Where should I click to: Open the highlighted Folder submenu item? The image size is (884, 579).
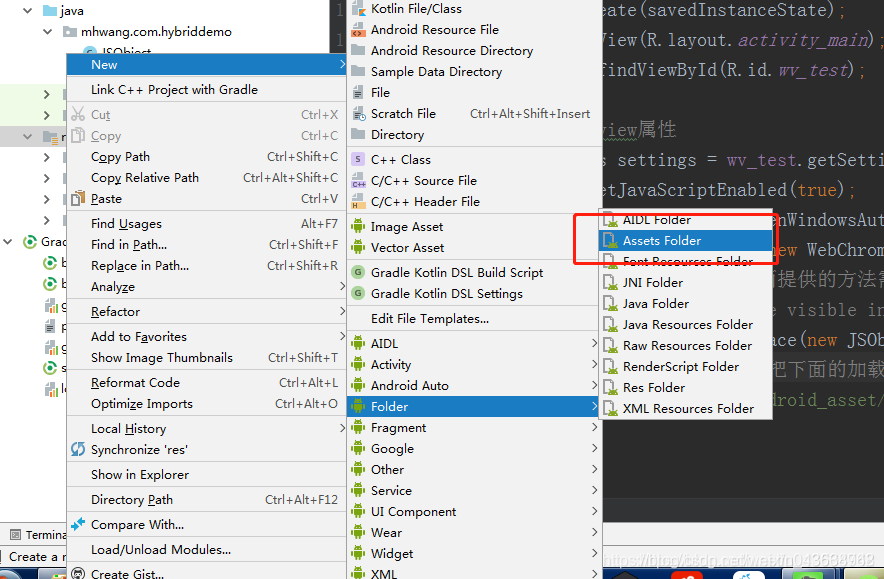click(474, 406)
